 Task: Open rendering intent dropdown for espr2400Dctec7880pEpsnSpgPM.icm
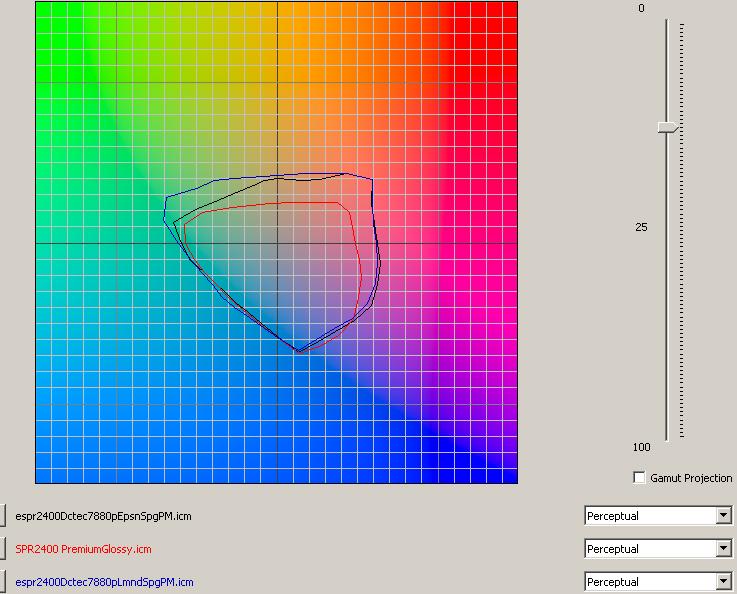(x=724, y=516)
